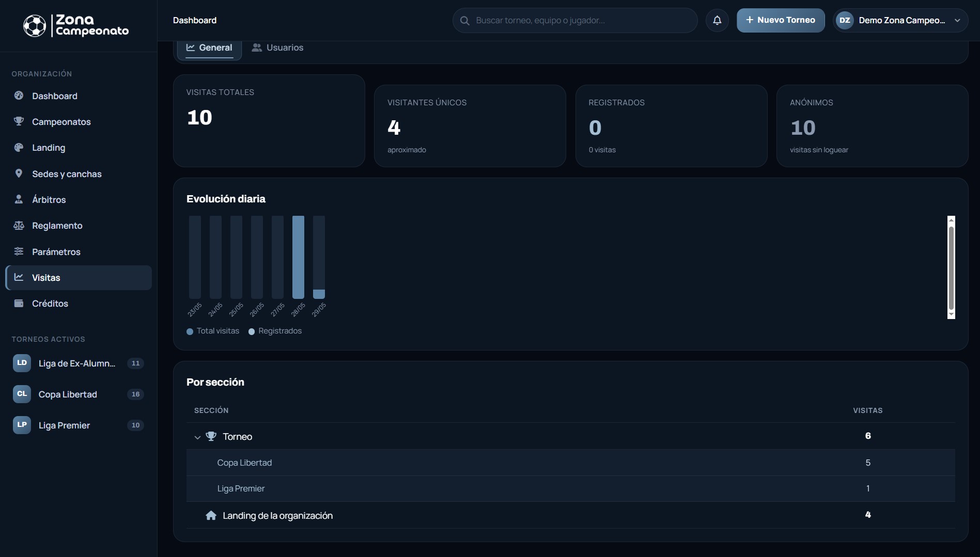Toggle Registrados legend item
The height and width of the screenshot is (557, 980).
click(x=275, y=331)
